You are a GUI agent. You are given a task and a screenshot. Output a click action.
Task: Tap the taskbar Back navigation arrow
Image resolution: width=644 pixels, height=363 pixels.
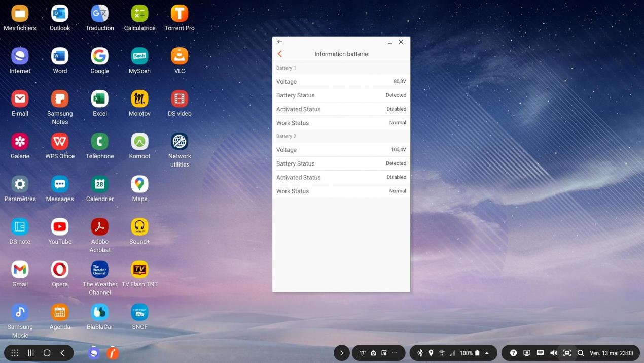(x=63, y=353)
